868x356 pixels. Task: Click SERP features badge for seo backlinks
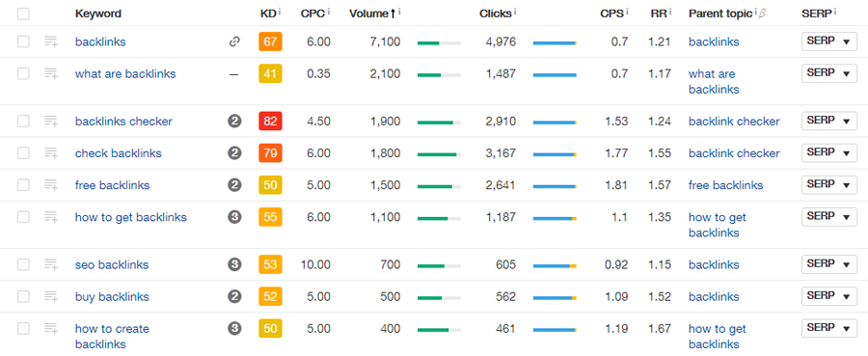(x=234, y=264)
